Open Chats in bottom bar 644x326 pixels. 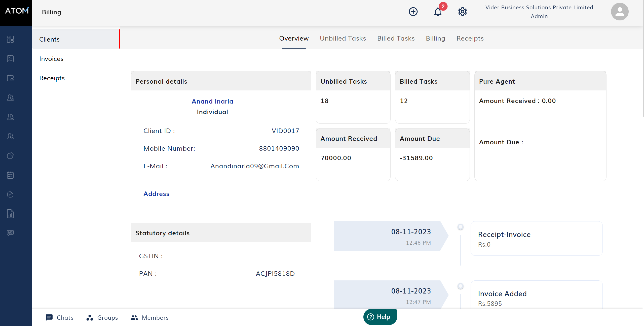pos(60,317)
